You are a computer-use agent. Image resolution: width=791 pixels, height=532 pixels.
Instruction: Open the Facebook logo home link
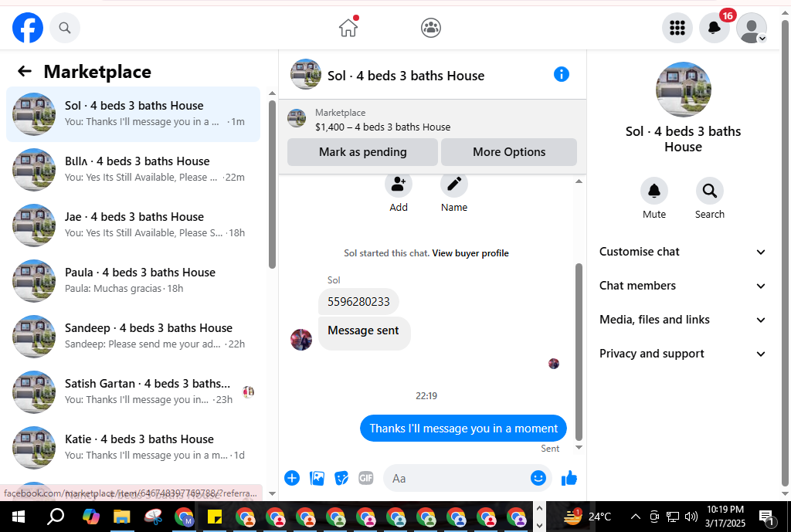pos(28,28)
